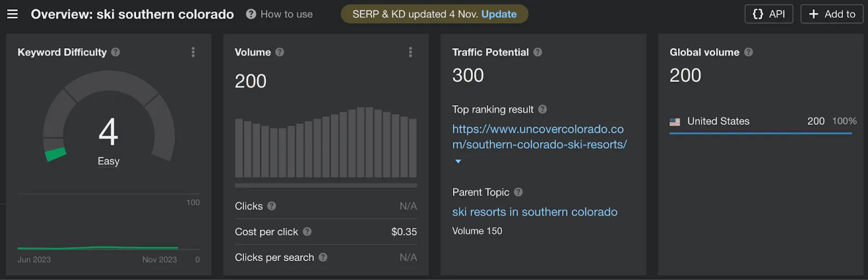The height and width of the screenshot is (280, 868).
Task: Open the uncovercolorado.com top ranking URL
Action: tap(539, 137)
